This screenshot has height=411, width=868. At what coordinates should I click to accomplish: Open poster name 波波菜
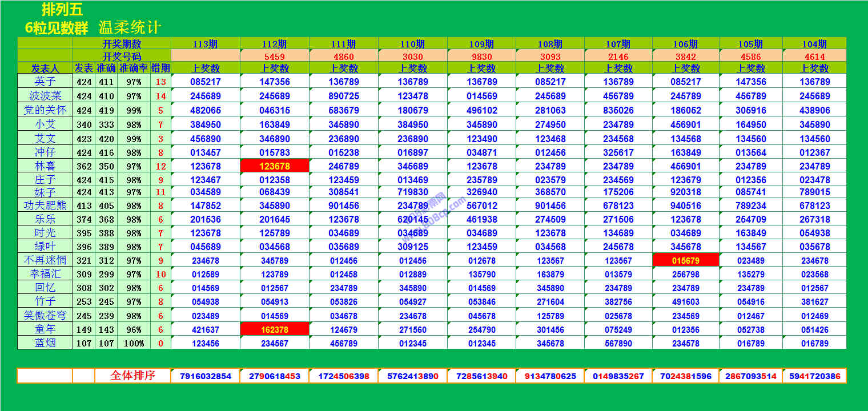[45, 96]
